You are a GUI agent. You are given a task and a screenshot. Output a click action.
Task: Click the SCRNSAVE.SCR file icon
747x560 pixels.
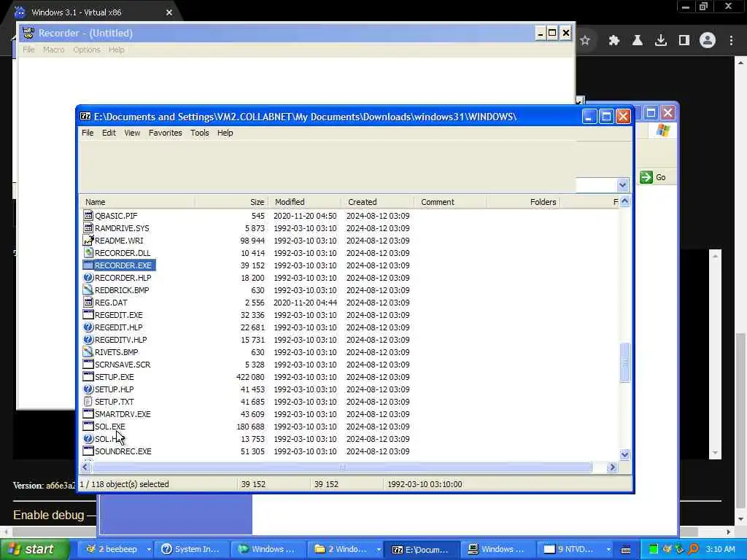coord(88,365)
